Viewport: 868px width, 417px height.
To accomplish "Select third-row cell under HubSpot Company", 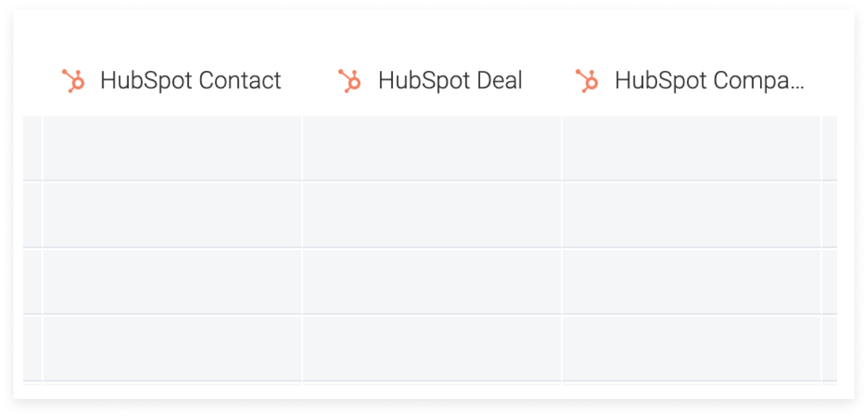I will pyautogui.click(x=692, y=281).
